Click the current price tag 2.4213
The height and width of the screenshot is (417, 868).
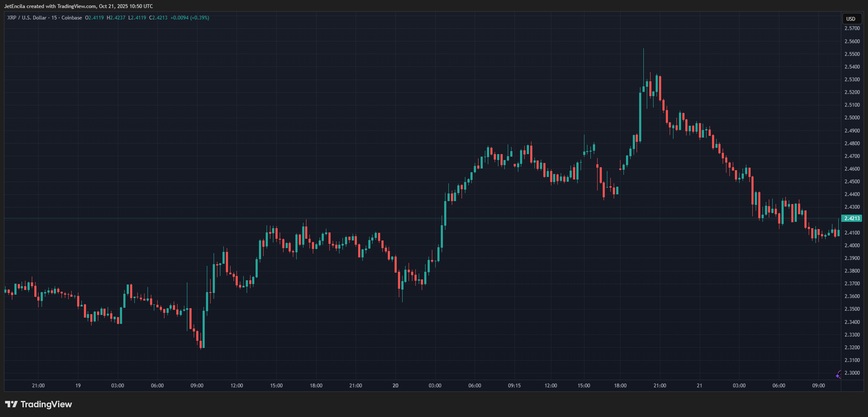tap(852, 218)
